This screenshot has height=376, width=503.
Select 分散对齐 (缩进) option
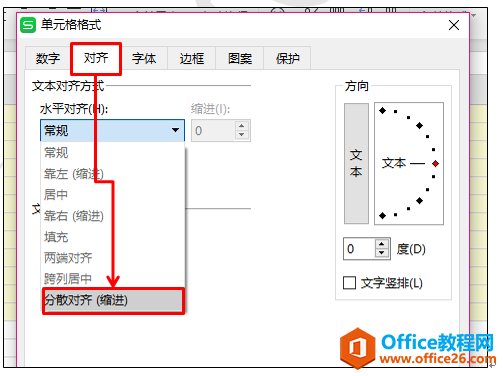click(x=113, y=300)
